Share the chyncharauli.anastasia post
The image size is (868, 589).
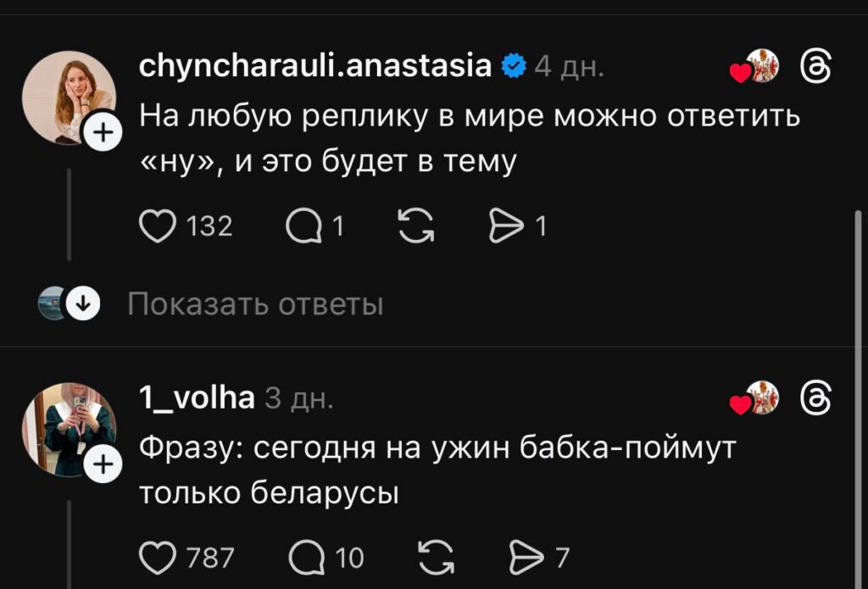point(508,227)
